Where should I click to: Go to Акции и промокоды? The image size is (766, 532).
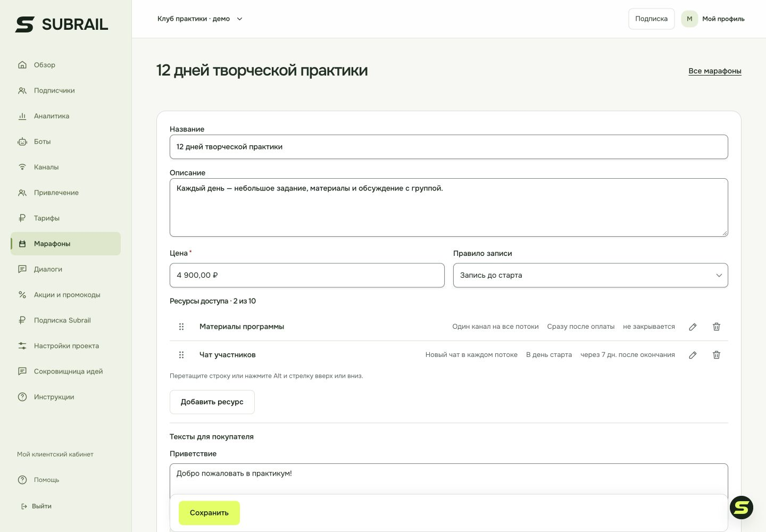click(65, 295)
